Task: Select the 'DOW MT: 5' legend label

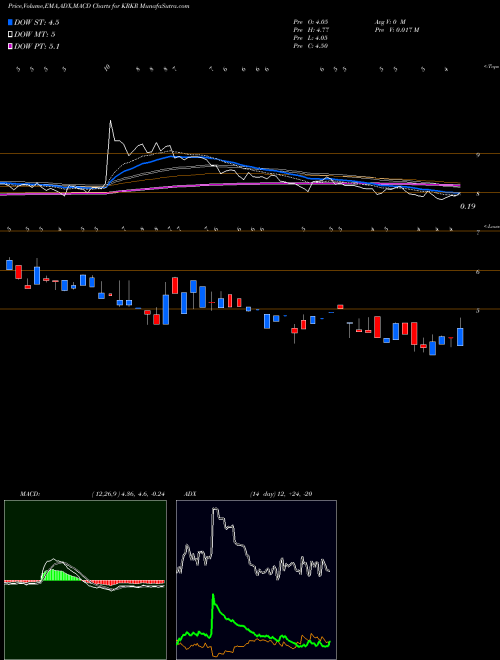Action: tap(35, 35)
